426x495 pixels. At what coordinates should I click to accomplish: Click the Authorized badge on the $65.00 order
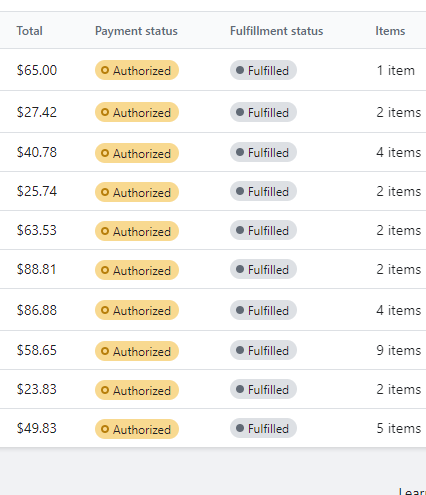[137, 70]
